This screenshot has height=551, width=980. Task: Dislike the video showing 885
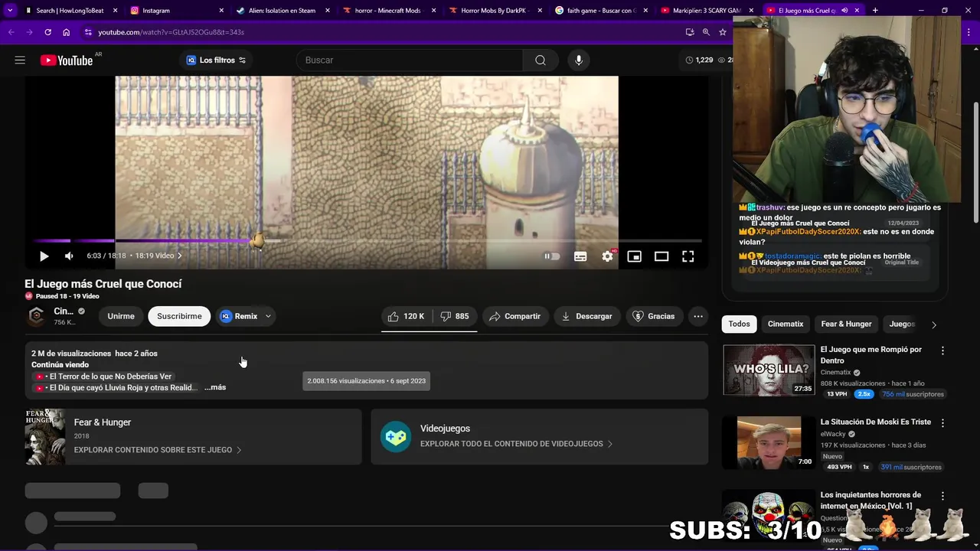click(x=455, y=316)
